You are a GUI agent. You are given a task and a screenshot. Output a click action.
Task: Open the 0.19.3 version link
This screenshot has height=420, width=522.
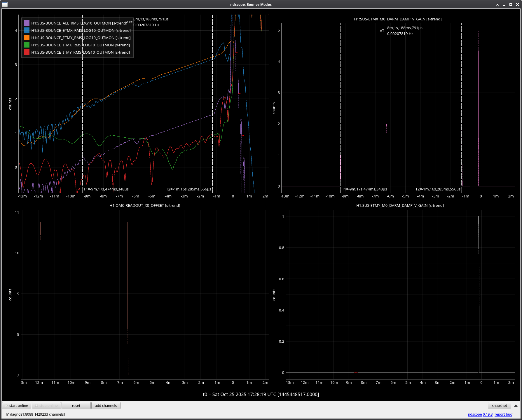[488, 414]
